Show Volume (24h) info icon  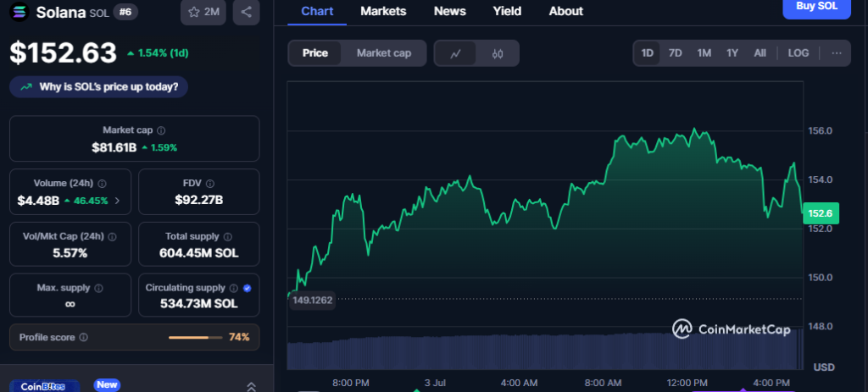pos(103,183)
